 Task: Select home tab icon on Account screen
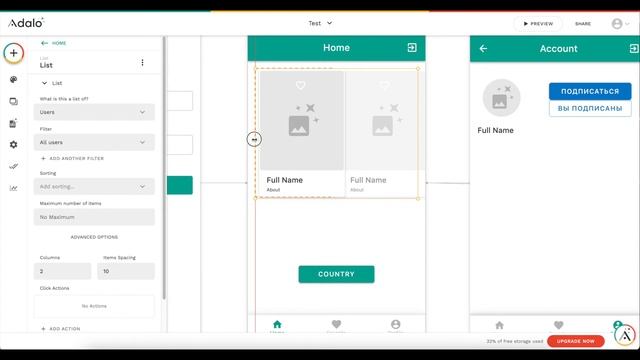coord(500,325)
